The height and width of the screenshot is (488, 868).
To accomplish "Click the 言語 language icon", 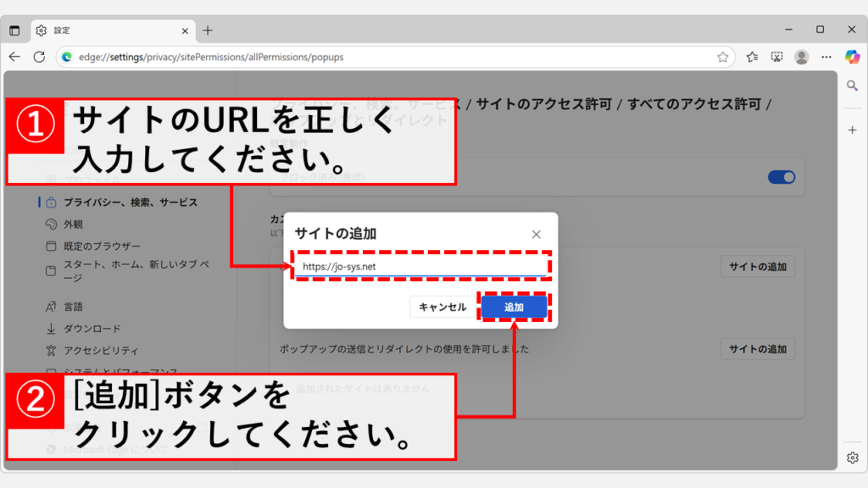I will (x=51, y=307).
